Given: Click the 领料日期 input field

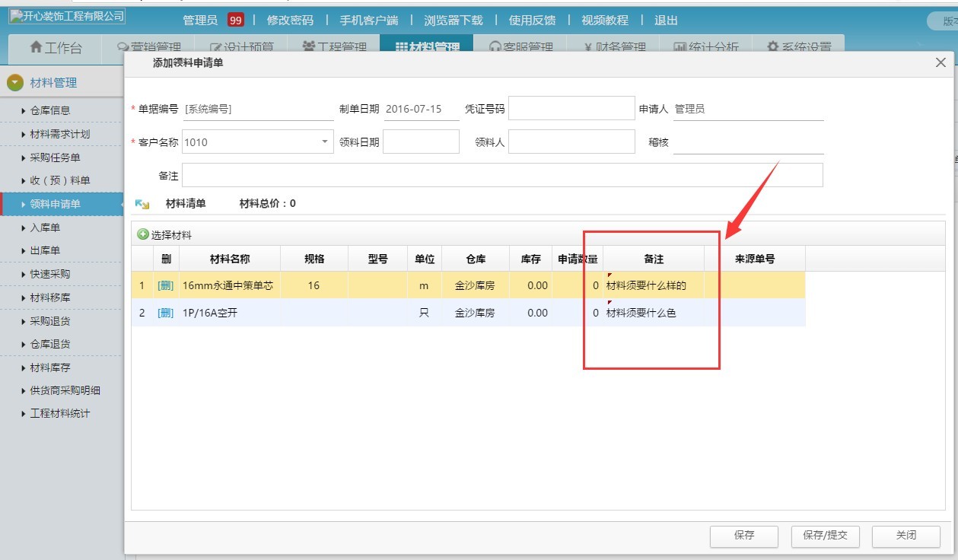Looking at the screenshot, I should click(x=421, y=141).
